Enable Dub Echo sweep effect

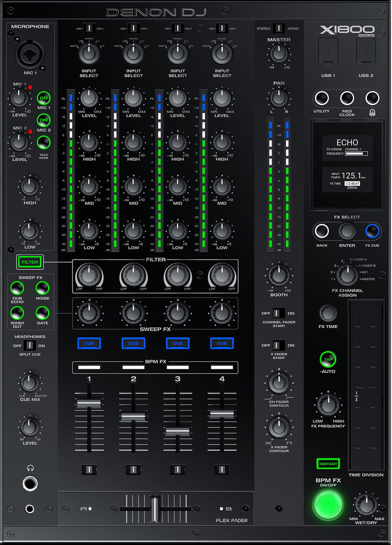(x=17, y=288)
